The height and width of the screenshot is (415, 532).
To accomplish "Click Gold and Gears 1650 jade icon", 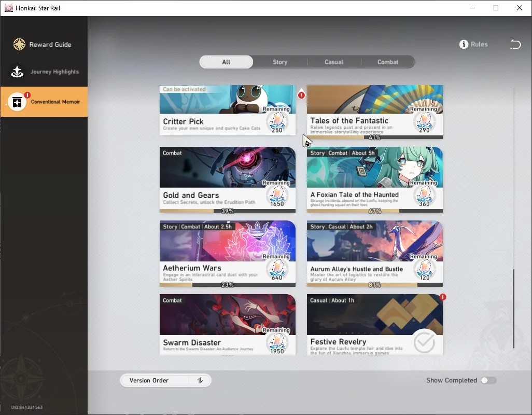I will click(277, 196).
